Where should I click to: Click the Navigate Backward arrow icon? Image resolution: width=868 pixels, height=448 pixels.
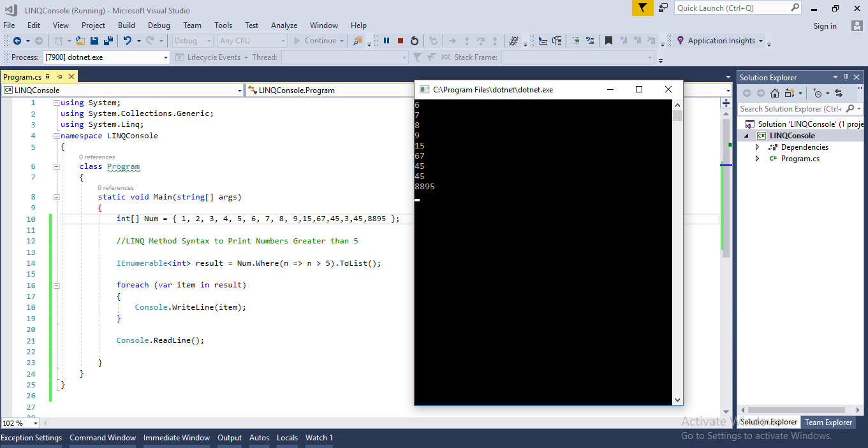(17, 41)
